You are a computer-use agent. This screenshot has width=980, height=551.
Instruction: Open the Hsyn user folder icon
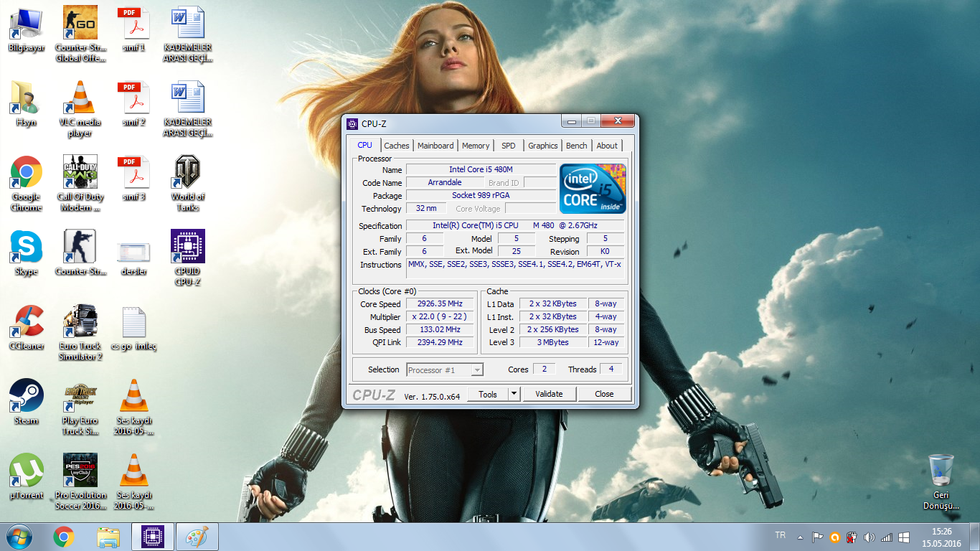pos(27,105)
